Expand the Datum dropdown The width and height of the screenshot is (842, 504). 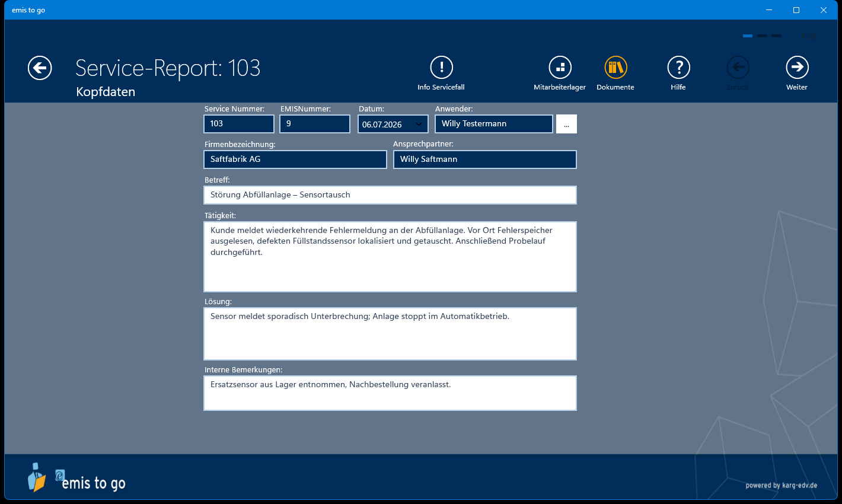[x=419, y=124]
